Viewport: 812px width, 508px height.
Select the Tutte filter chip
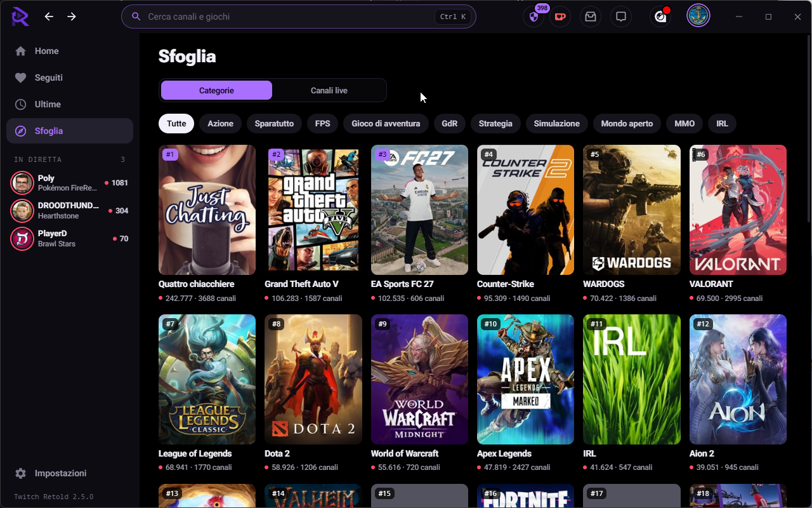176,123
